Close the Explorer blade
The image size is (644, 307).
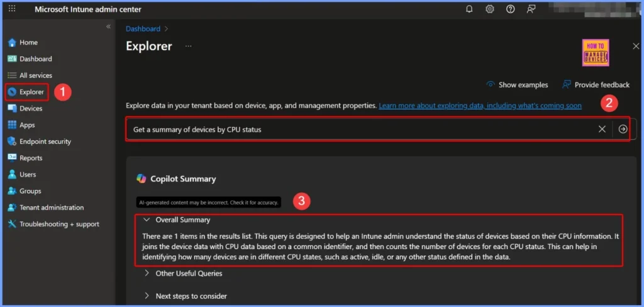[x=636, y=46]
